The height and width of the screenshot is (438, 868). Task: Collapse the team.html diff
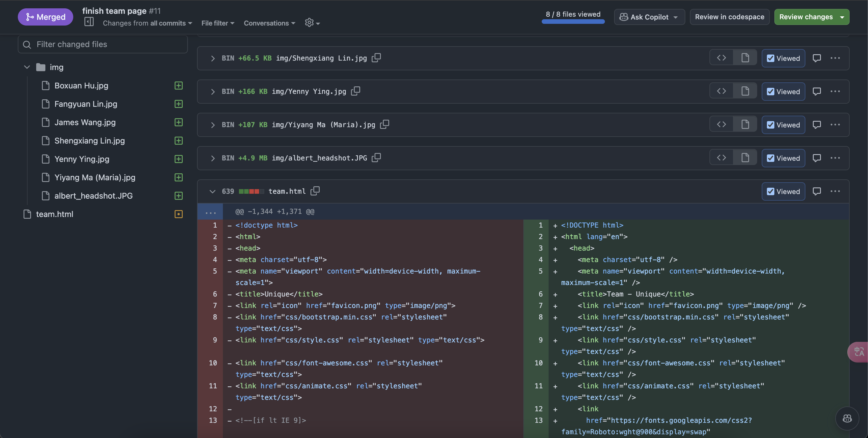pos(212,191)
